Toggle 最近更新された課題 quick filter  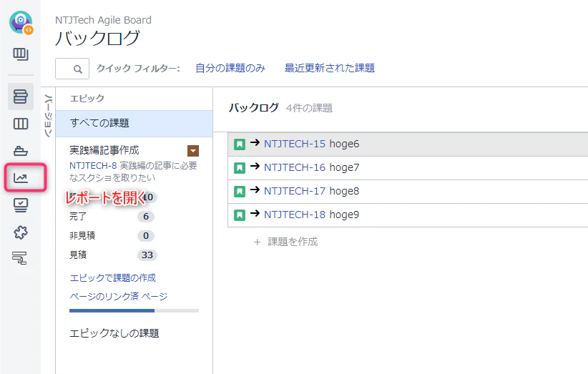[x=330, y=68]
